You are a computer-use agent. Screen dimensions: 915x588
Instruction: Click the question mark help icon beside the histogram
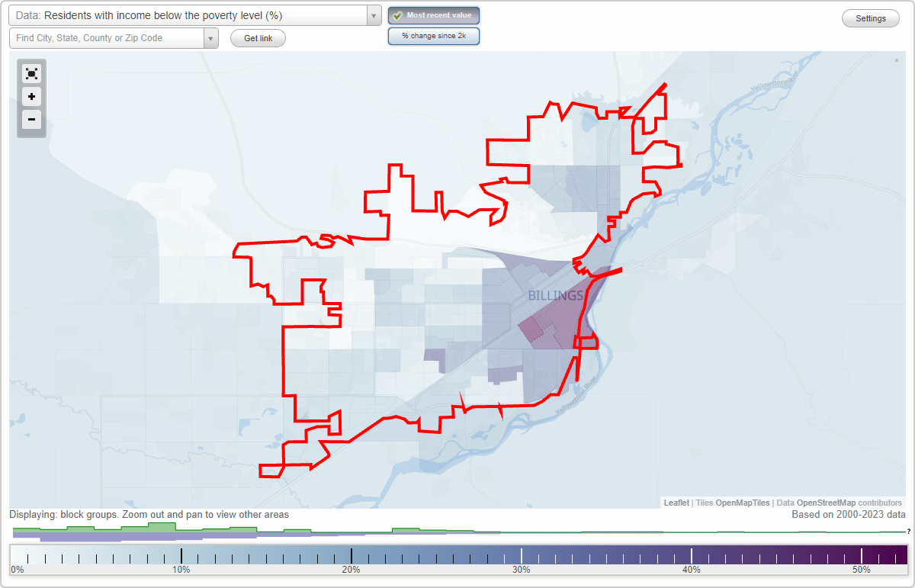point(907,532)
